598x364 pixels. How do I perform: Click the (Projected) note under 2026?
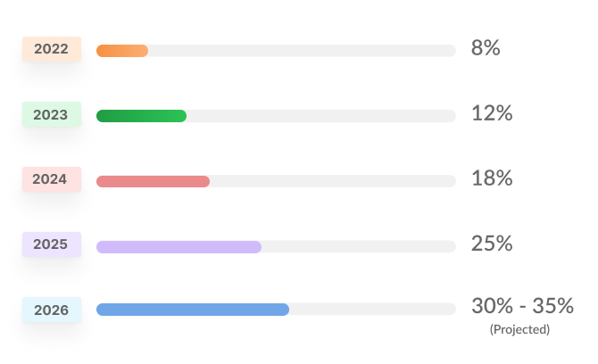(x=519, y=329)
